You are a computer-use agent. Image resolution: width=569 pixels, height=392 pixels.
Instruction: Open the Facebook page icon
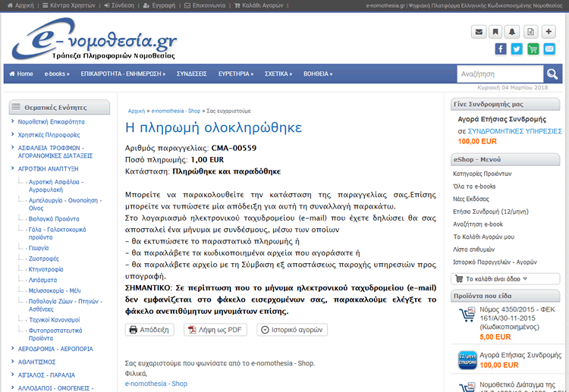pos(501,49)
